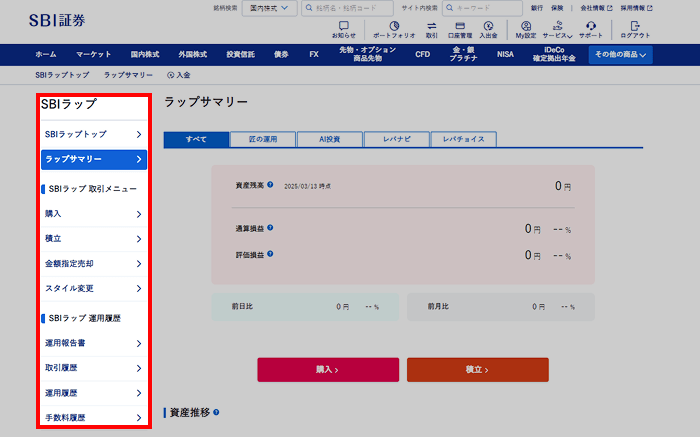
Task: Click the My設定 icon
Action: [x=526, y=29]
